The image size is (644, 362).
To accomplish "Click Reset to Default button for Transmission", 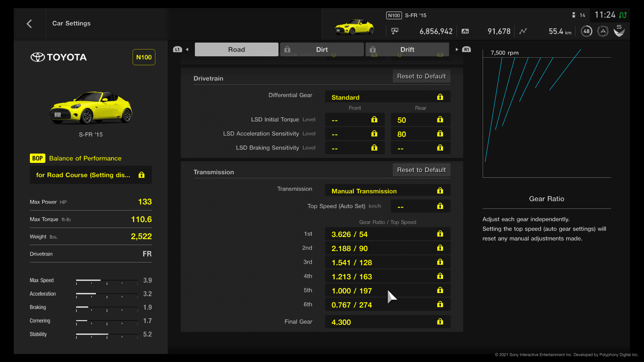I will click(x=421, y=170).
